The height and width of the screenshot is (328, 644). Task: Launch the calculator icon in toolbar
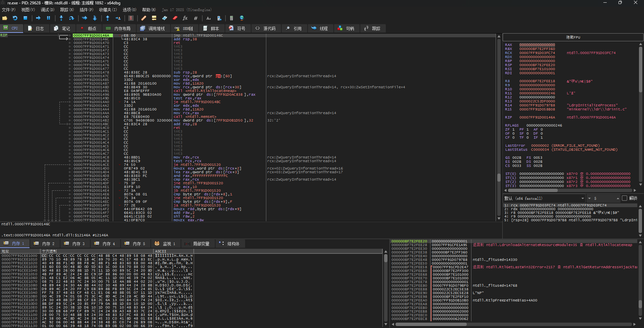point(231,18)
